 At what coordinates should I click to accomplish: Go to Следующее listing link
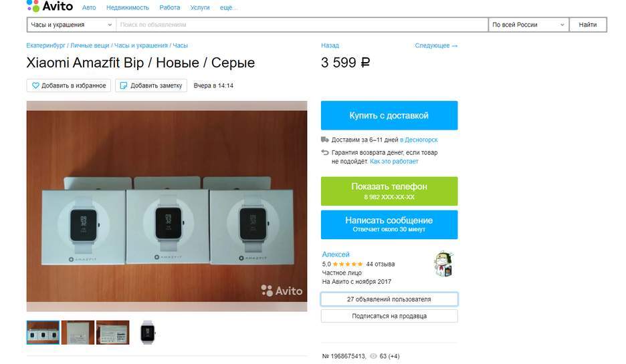pos(436,45)
